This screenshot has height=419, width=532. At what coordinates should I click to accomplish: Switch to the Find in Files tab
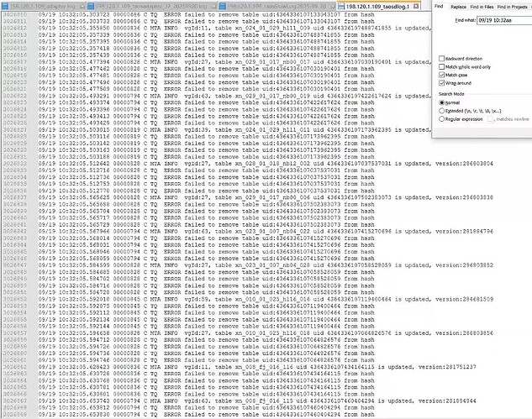tap(482, 6)
